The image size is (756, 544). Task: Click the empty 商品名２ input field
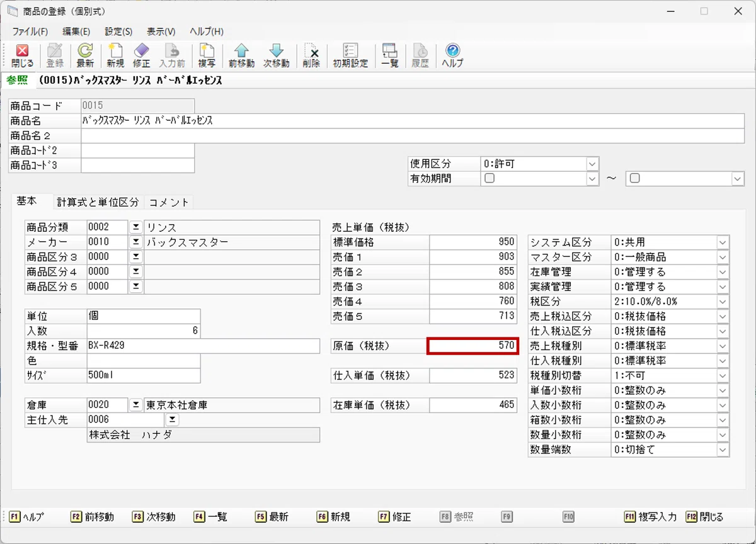click(x=413, y=135)
